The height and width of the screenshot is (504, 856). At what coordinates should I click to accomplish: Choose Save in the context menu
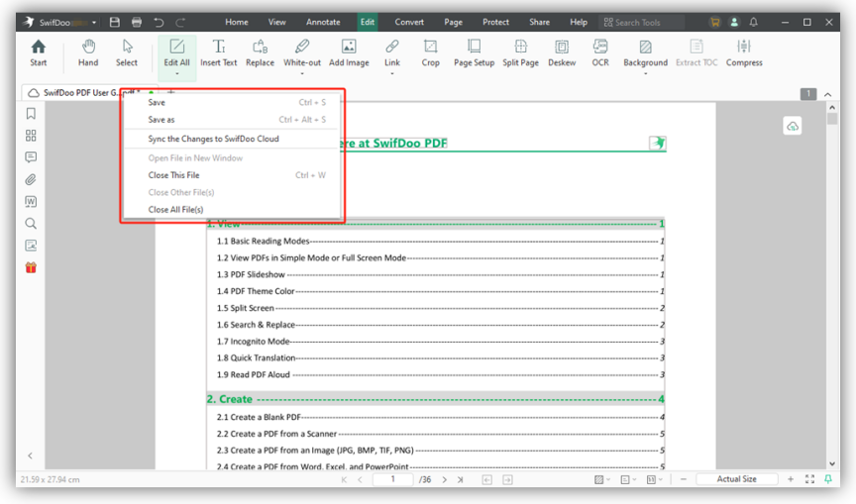pos(233,103)
